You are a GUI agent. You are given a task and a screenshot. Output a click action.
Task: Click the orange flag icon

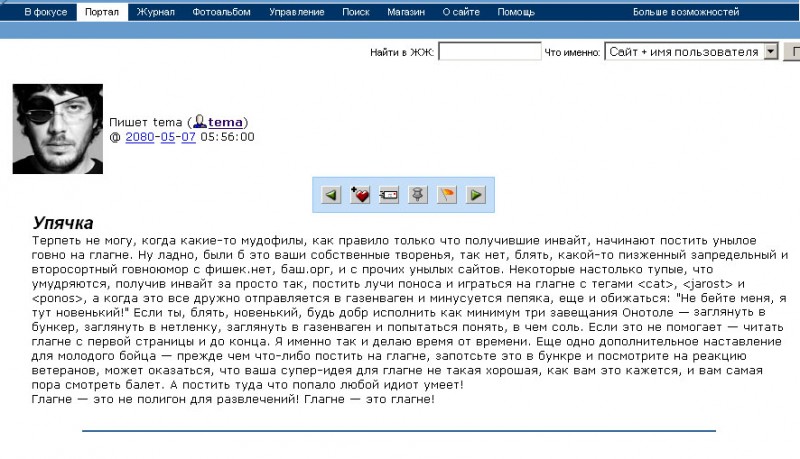click(x=447, y=195)
